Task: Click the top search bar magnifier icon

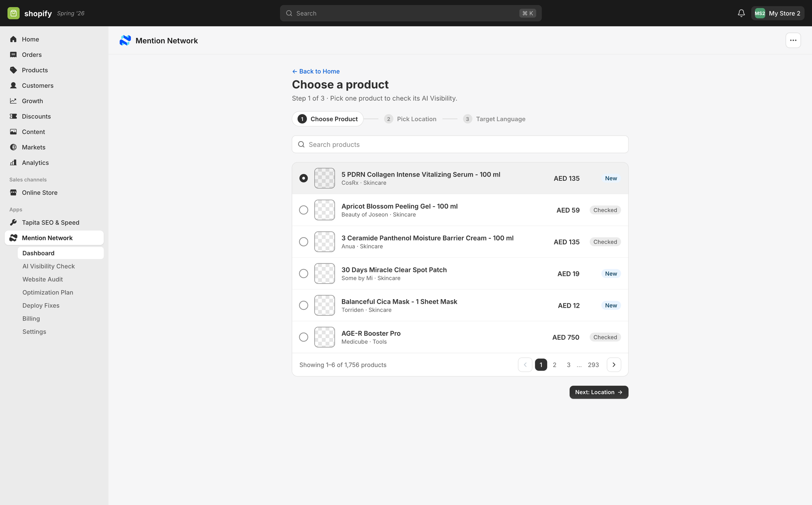Action: pyautogui.click(x=289, y=13)
